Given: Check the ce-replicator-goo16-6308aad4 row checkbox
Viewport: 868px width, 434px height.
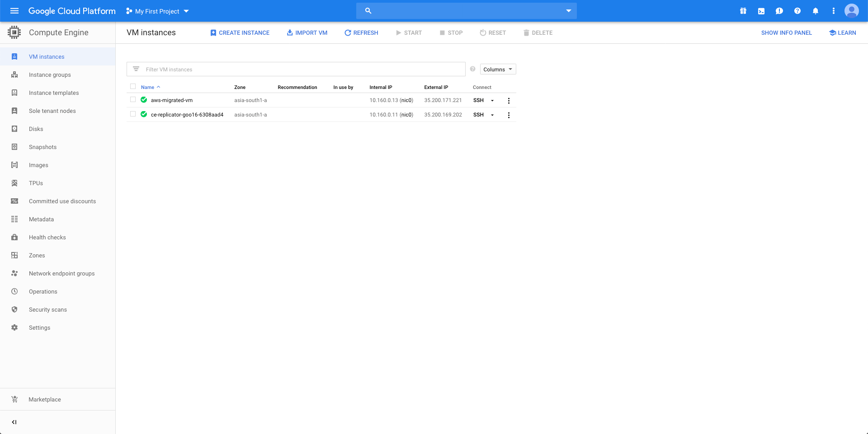Looking at the screenshot, I should (x=133, y=114).
